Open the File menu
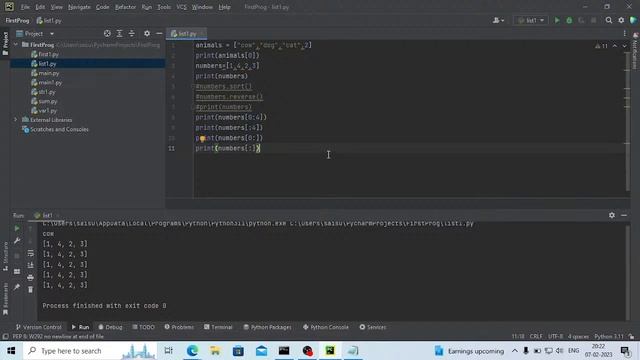The width and height of the screenshot is (640, 360). point(25,7)
